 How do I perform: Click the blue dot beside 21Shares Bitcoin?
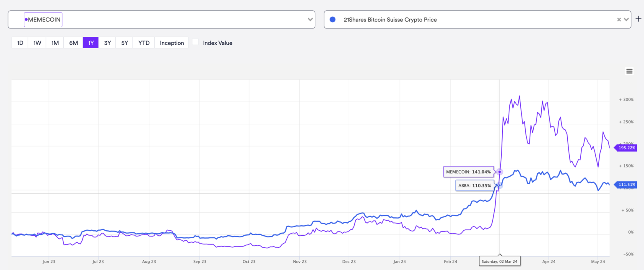[332, 19]
